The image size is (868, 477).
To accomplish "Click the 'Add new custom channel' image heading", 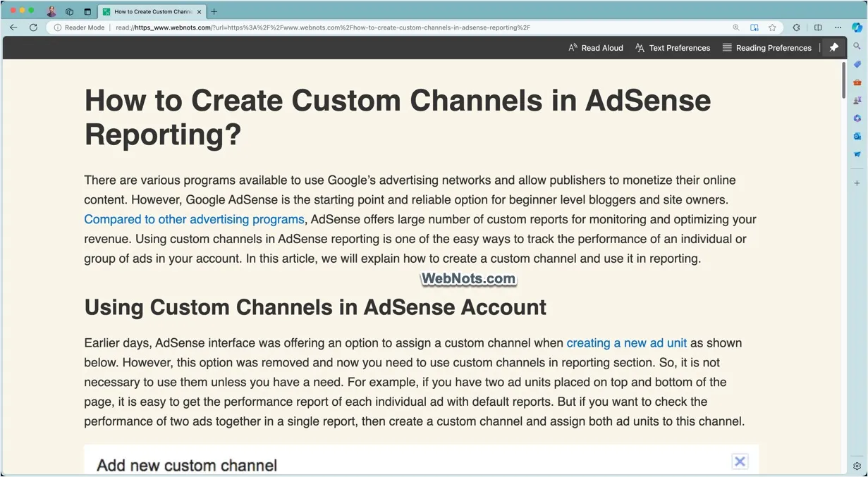I will 187,465.
